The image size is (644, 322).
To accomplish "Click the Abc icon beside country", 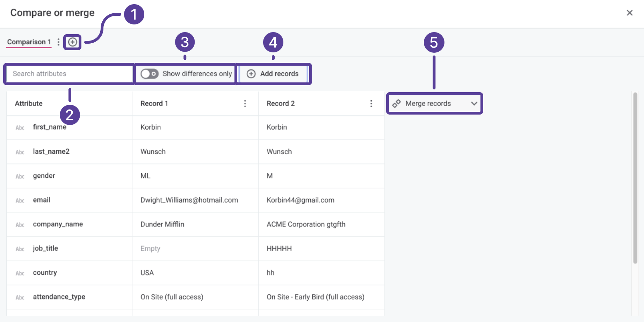I will [20, 273].
